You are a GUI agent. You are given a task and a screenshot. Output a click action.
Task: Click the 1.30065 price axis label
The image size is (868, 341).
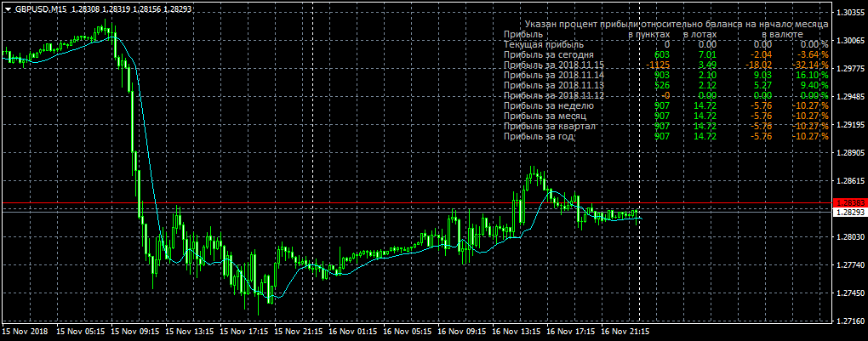click(850, 41)
